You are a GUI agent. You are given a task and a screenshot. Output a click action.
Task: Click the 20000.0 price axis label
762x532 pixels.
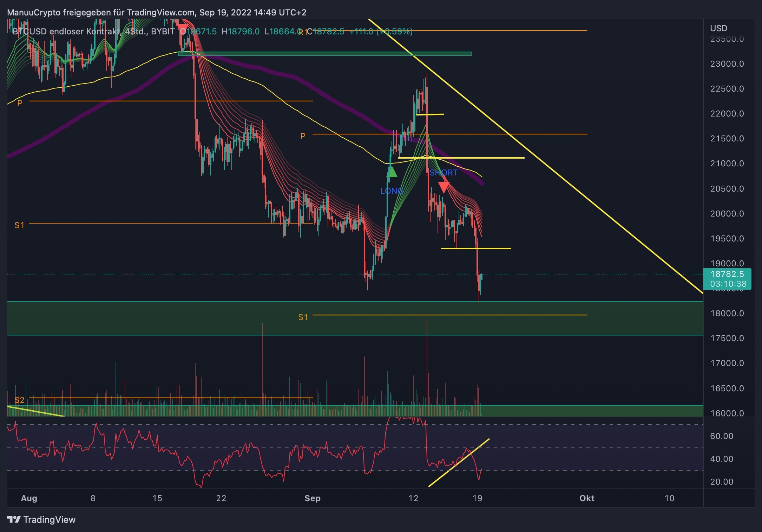click(x=727, y=214)
